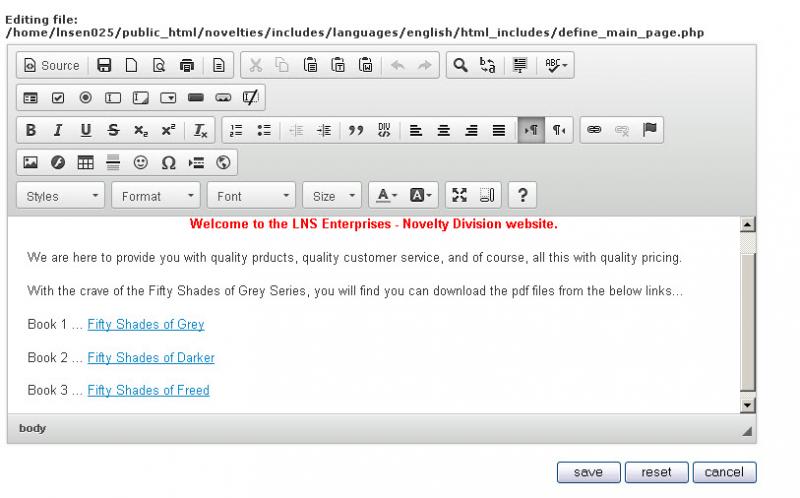
Task: Click the Save floppy disk icon
Action: [104, 65]
